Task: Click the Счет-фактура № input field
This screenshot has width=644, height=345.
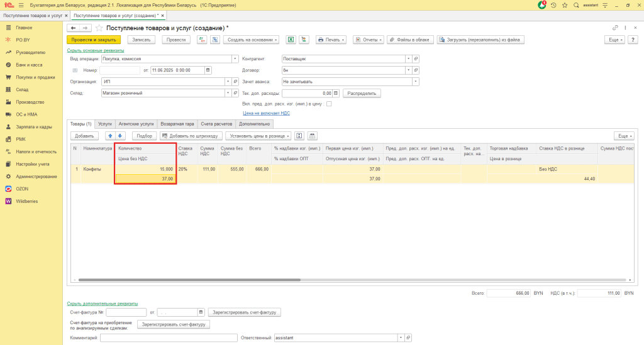Action: coord(126,312)
